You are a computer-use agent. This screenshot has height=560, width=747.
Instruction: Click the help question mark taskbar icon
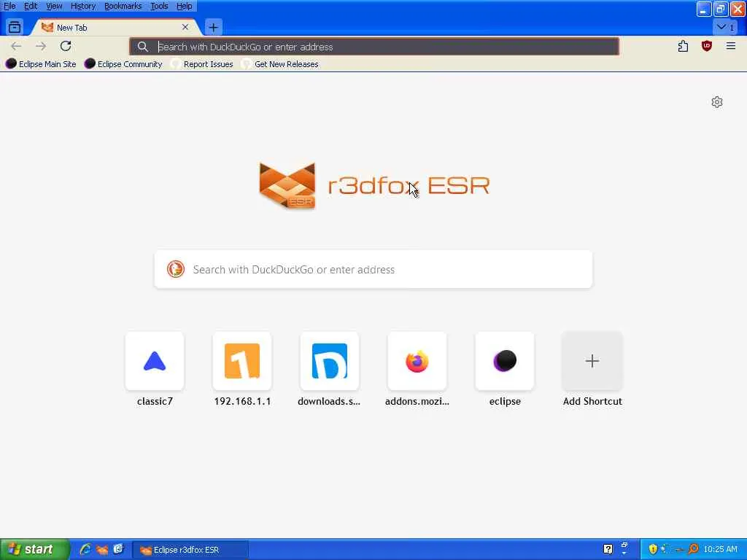[608, 550]
